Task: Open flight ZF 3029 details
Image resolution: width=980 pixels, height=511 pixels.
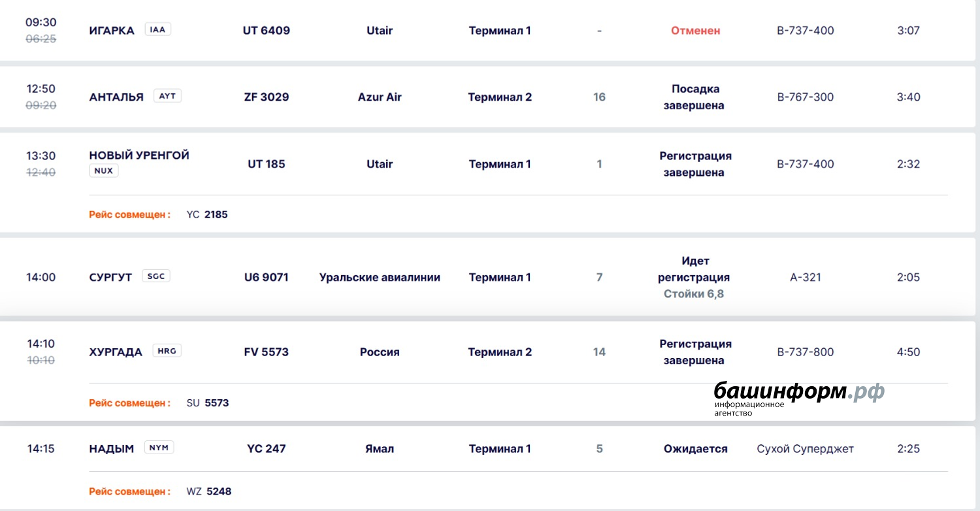Action: [x=266, y=97]
